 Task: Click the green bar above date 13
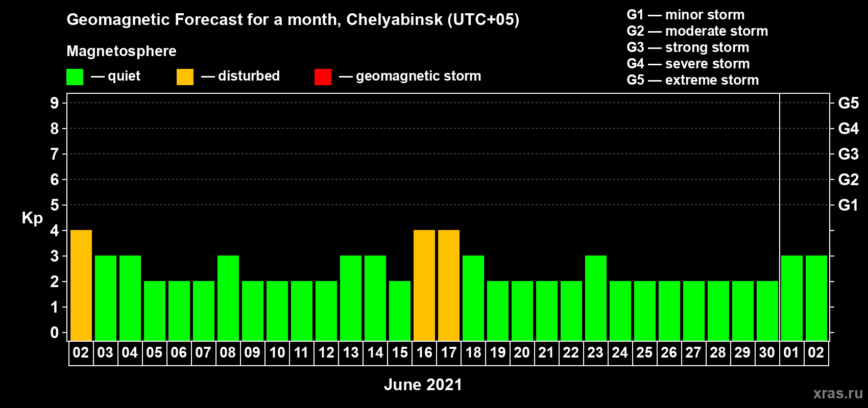coord(351,298)
